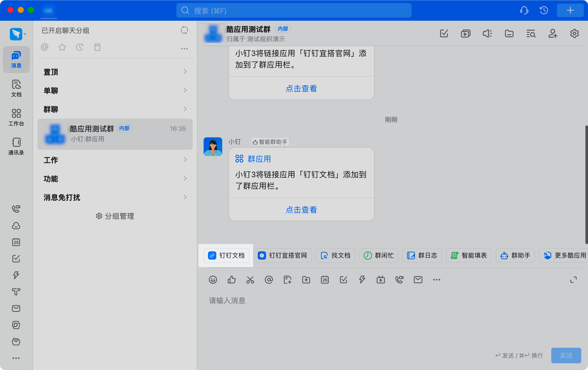
Task: Open the 群助手 group app
Action: click(515, 255)
